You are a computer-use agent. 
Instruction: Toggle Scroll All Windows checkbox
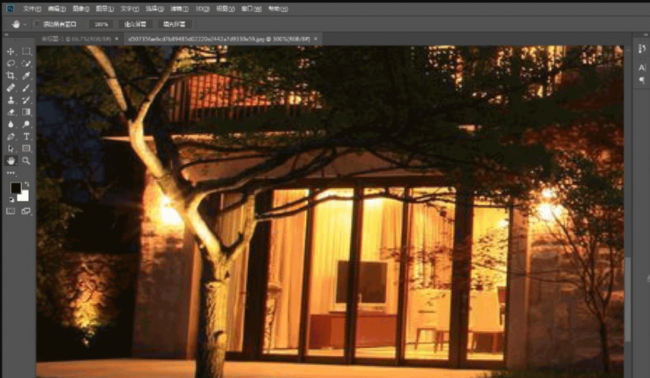pos(37,24)
